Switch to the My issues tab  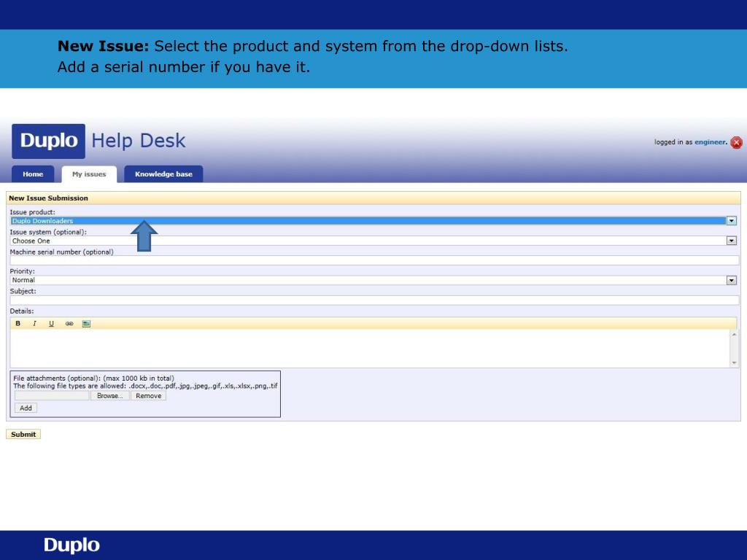click(x=89, y=174)
